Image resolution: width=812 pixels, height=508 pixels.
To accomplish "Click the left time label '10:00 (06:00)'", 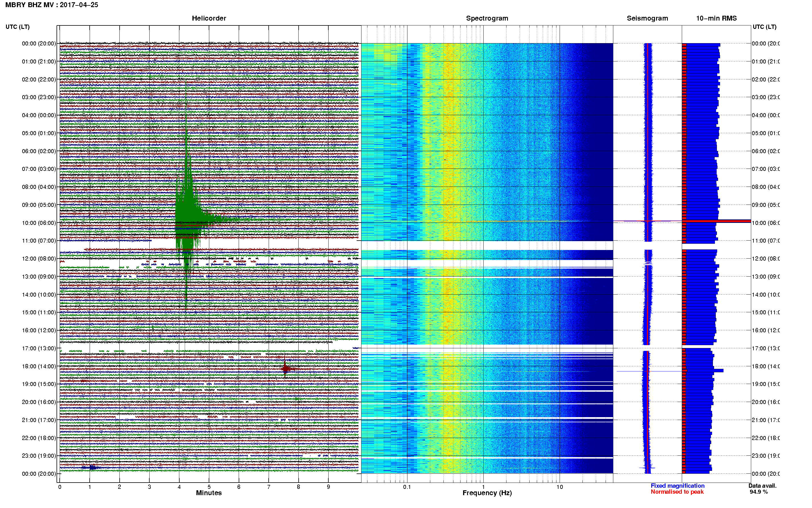I will click(39, 223).
